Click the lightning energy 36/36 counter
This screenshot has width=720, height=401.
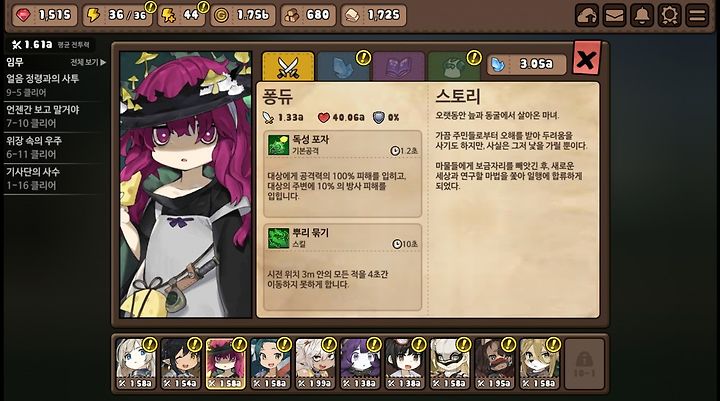click(x=117, y=15)
